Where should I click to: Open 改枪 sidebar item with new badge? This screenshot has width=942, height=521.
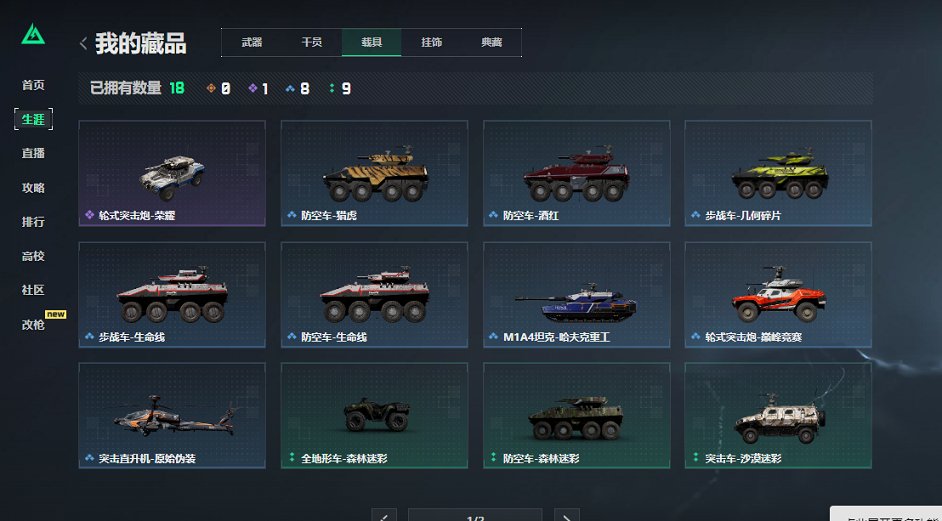pos(33,324)
